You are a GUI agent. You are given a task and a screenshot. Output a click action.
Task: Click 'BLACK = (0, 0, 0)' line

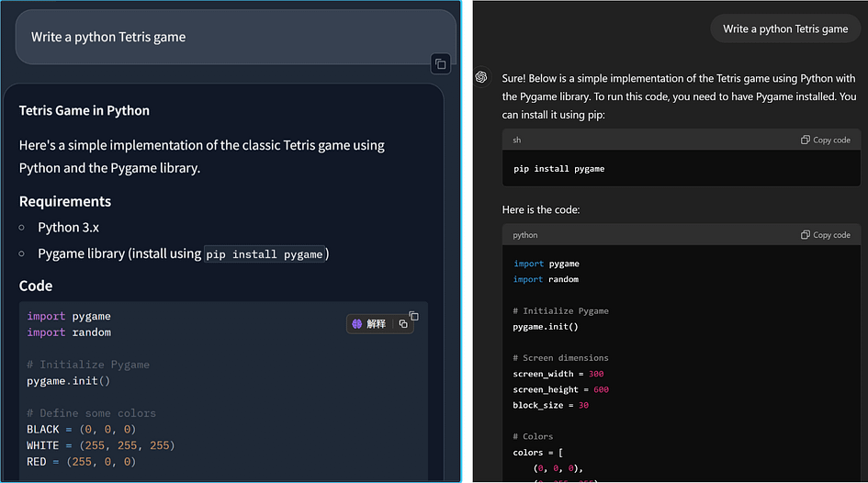pos(82,430)
